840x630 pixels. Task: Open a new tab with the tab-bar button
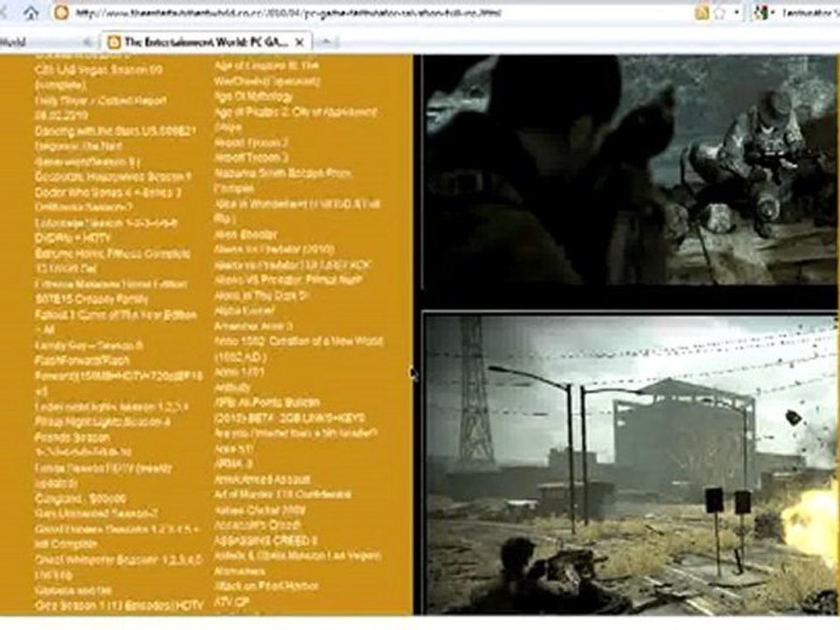[x=326, y=42]
